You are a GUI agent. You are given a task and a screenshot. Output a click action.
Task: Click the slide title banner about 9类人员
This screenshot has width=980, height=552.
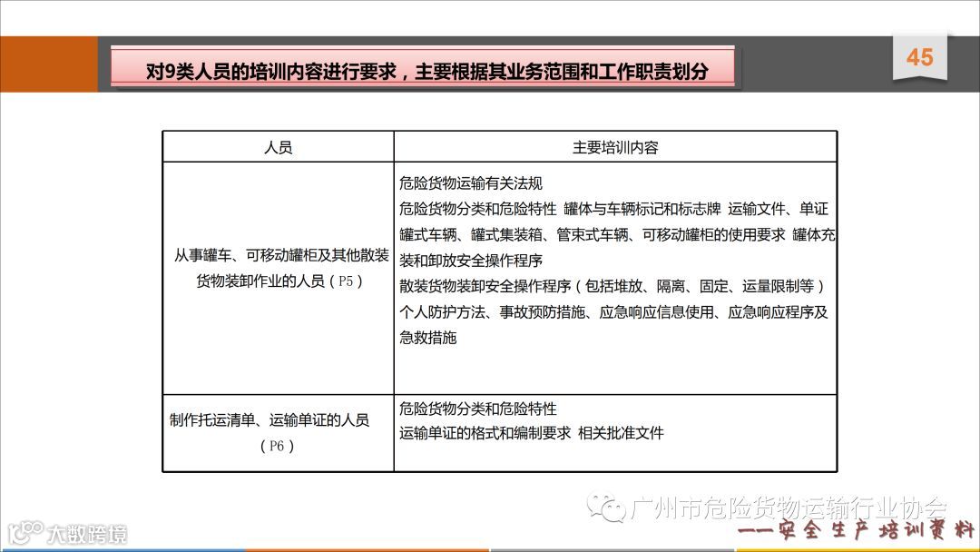tap(423, 66)
